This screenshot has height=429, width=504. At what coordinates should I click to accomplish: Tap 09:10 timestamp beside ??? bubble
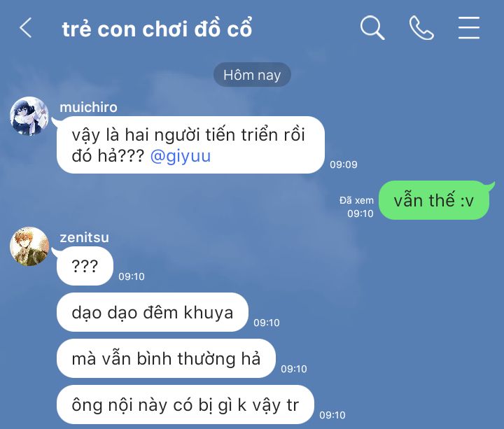132,276
